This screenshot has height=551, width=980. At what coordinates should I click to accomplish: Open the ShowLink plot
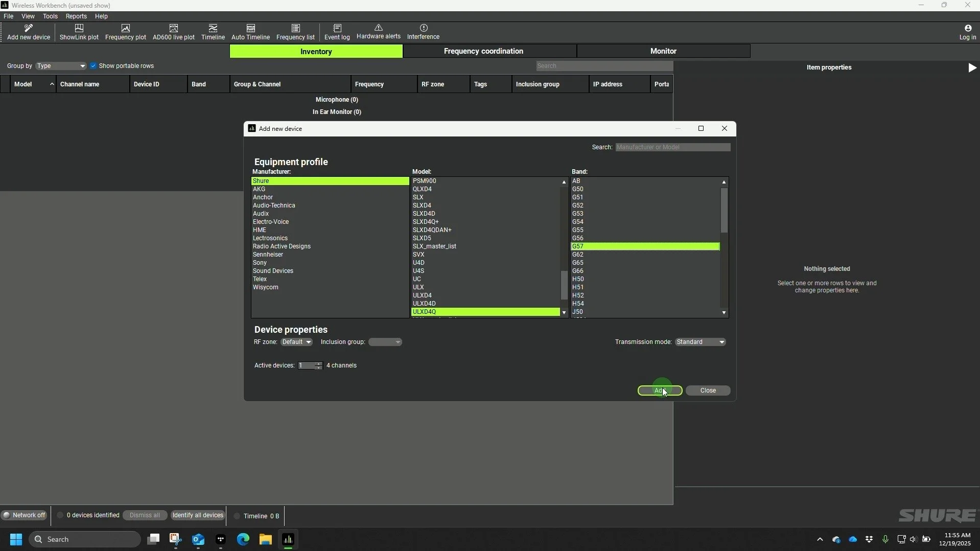click(x=79, y=32)
